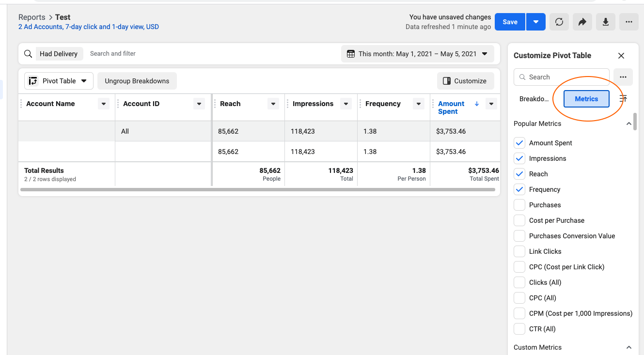Uncheck the Impressions metric
The image size is (644, 355).
coord(519,158)
